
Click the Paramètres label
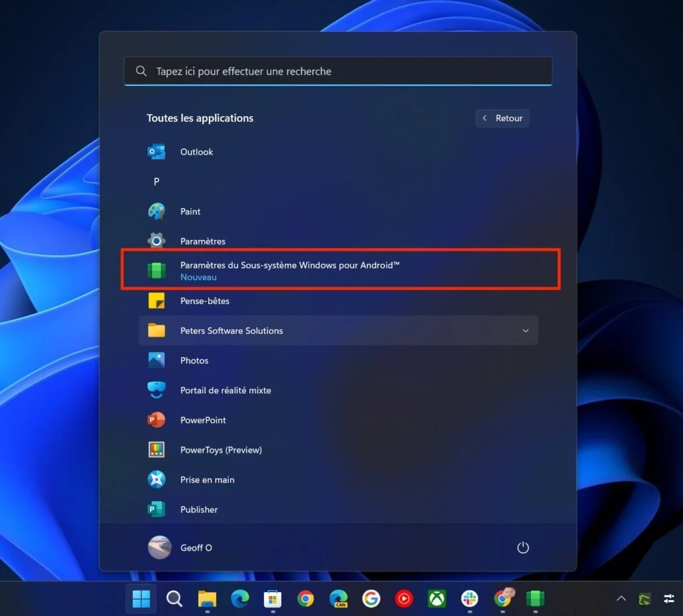click(203, 241)
